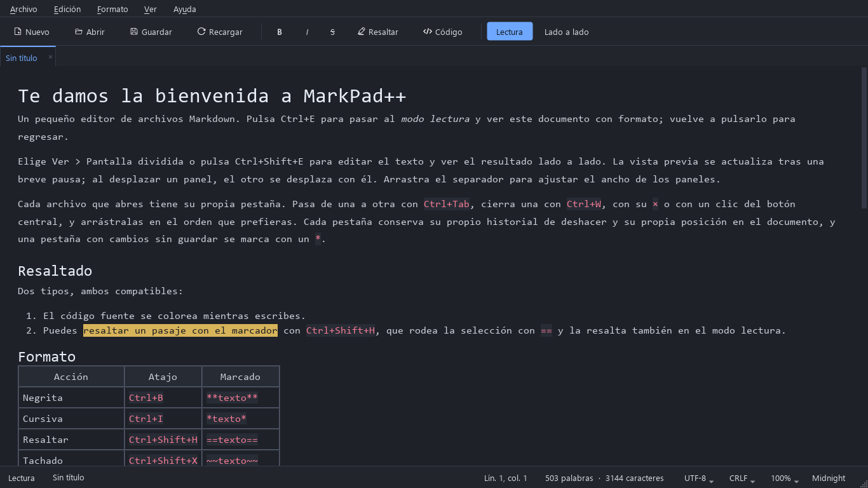The height and width of the screenshot is (488, 868).
Task: Click the Ctrl+B shortcut cell
Action: (x=163, y=398)
